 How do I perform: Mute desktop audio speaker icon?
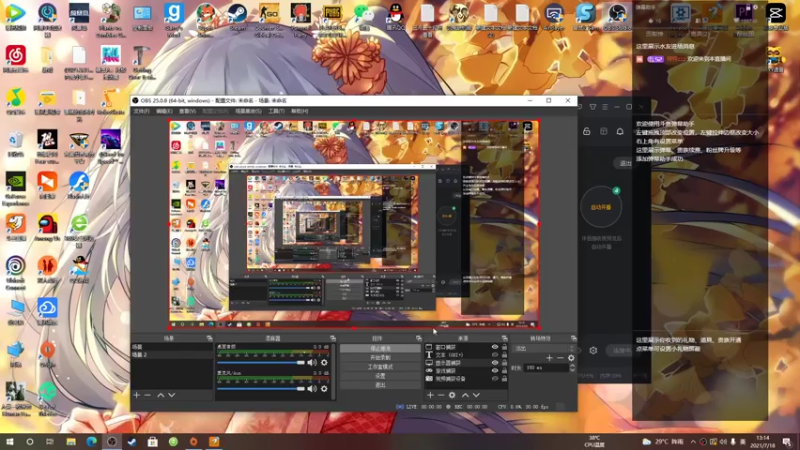point(312,362)
